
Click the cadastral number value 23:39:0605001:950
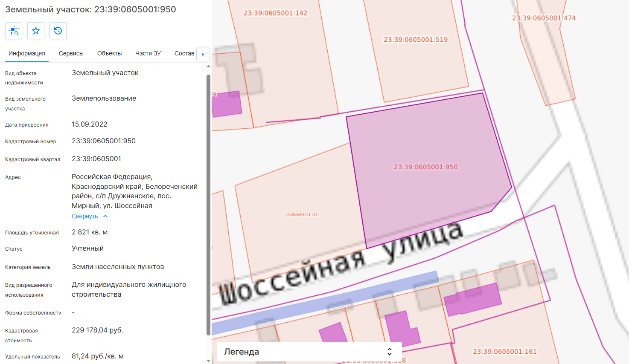point(104,141)
